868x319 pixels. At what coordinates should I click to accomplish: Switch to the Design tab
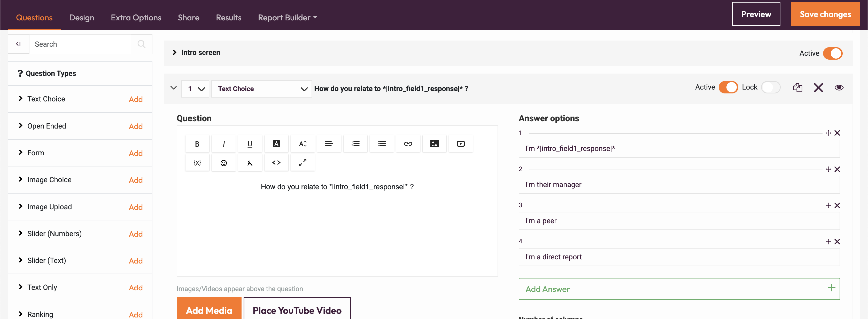pos(82,18)
